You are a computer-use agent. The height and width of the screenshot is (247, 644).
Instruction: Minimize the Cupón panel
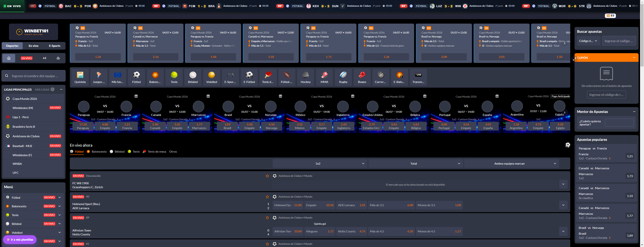[634, 57]
